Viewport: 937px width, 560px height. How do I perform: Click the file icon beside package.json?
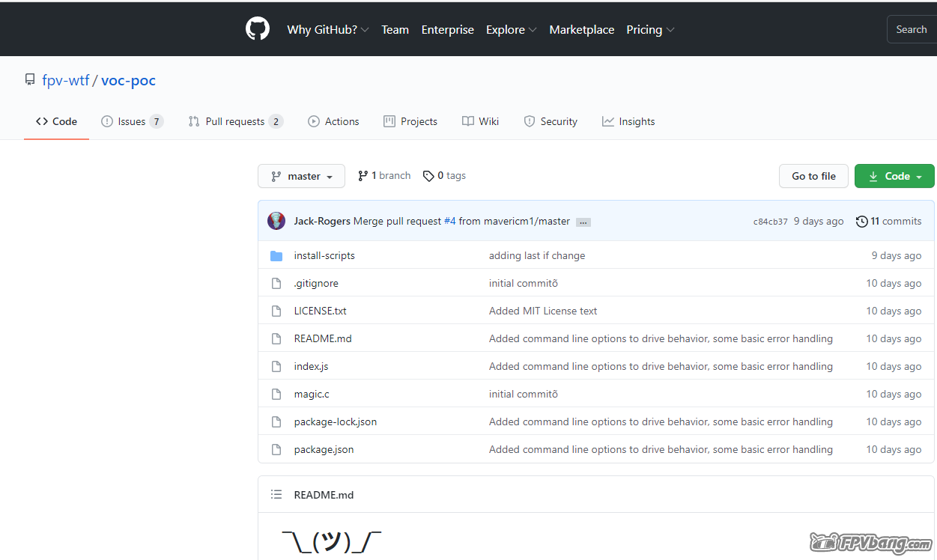tap(276, 450)
